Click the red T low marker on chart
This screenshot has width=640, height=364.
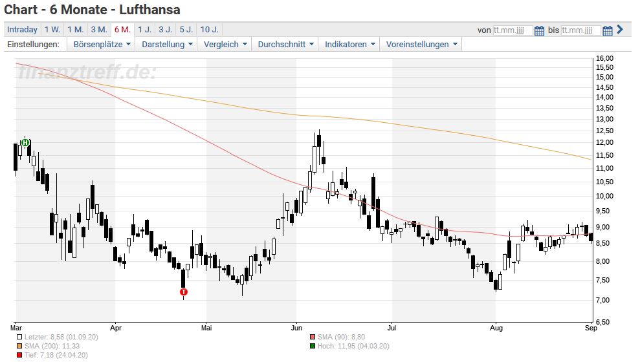[x=184, y=292]
